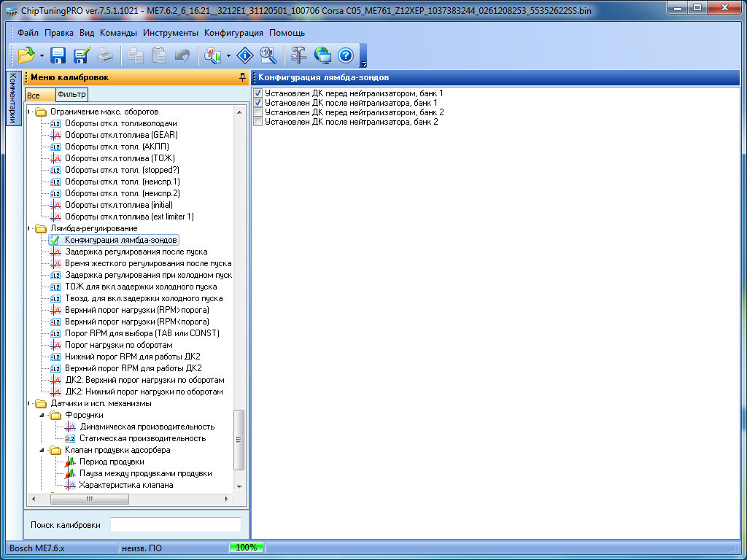Save firmware with the floppy disk icon

(58, 55)
